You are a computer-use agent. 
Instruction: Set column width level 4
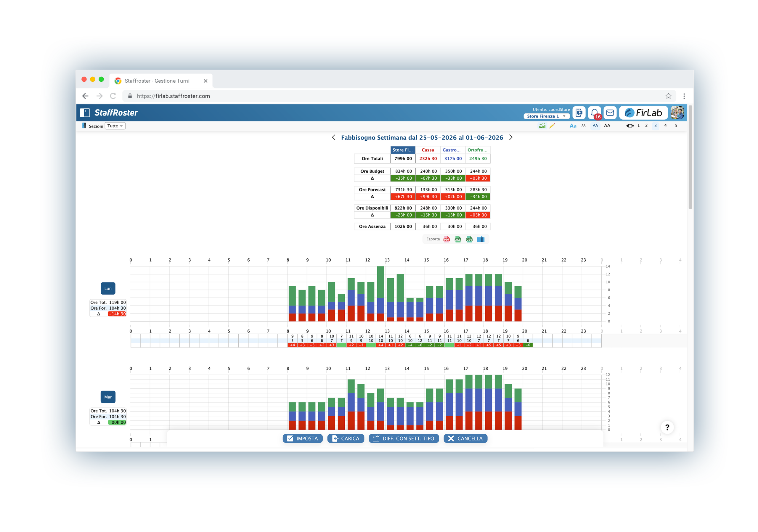coord(666,126)
